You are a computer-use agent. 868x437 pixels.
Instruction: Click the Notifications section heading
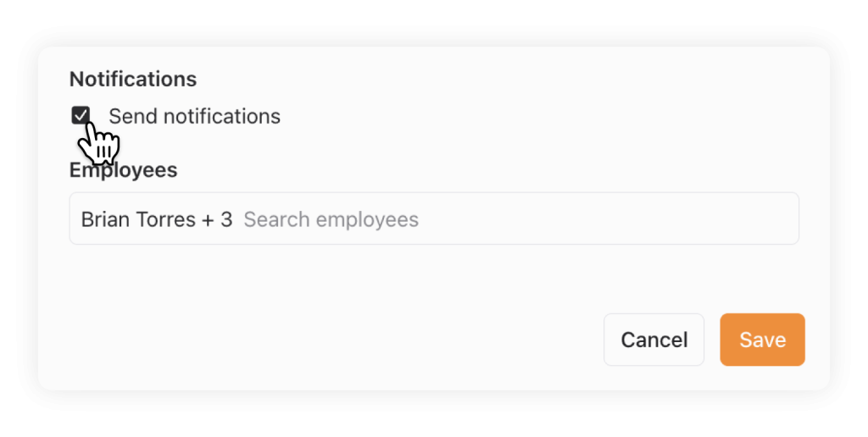click(x=133, y=79)
